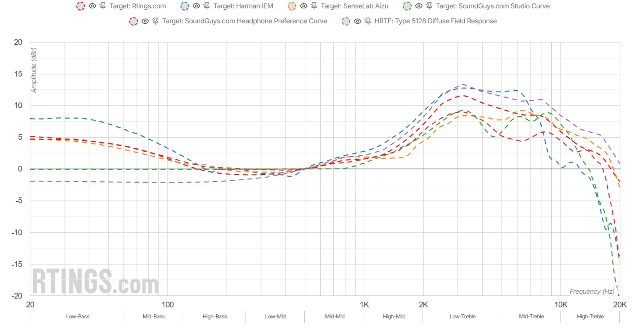Toggle eye icon for SoundGuys Studio Curve

[x=419, y=6]
